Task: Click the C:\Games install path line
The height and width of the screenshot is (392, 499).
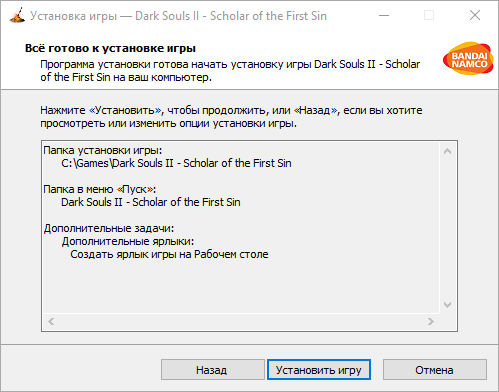Action: point(176,163)
